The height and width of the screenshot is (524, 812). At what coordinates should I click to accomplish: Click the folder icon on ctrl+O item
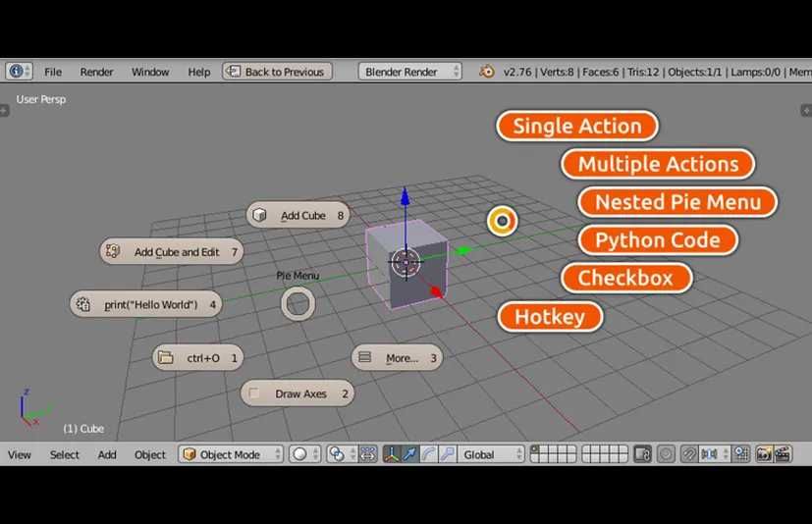(x=166, y=357)
